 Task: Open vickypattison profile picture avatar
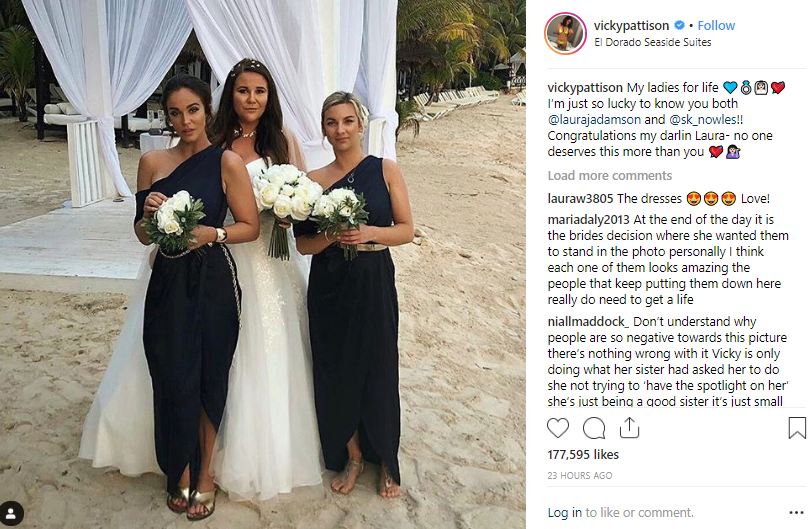(x=565, y=33)
